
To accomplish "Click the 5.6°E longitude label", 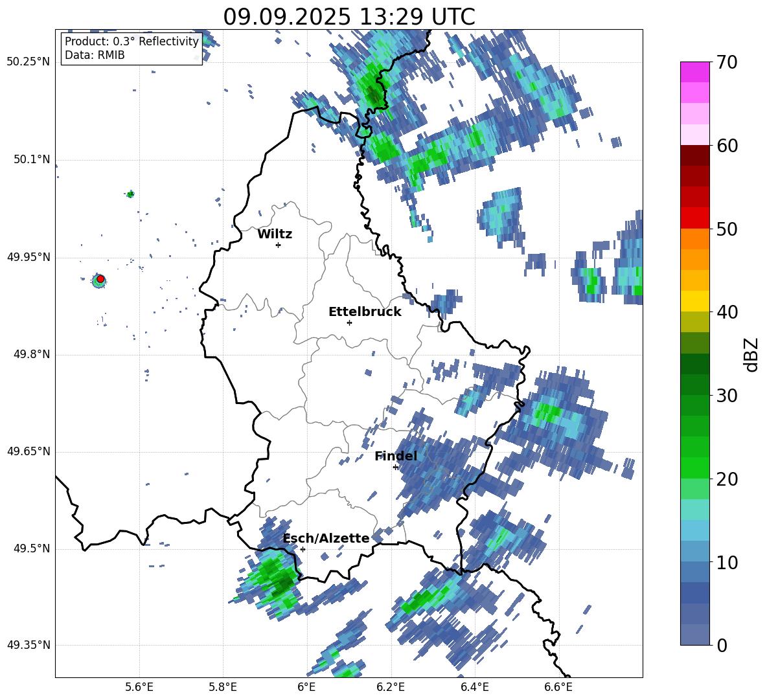I will click(x=139, y=687).
